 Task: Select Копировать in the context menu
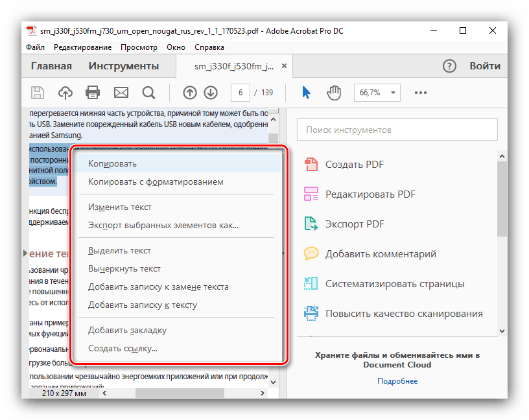pyautogui.click(x=112, y=164)
